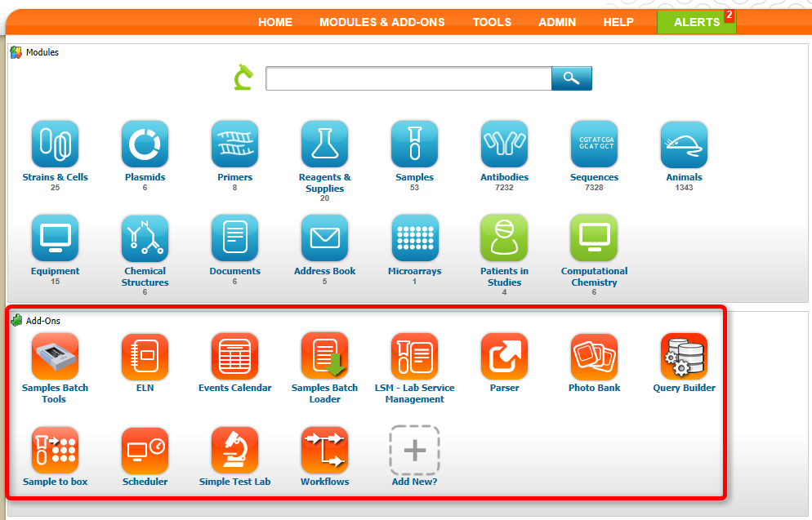Screen dimensions: 812x520
Task: Open the Address Book envelope icon
Action: pos(324,238)
